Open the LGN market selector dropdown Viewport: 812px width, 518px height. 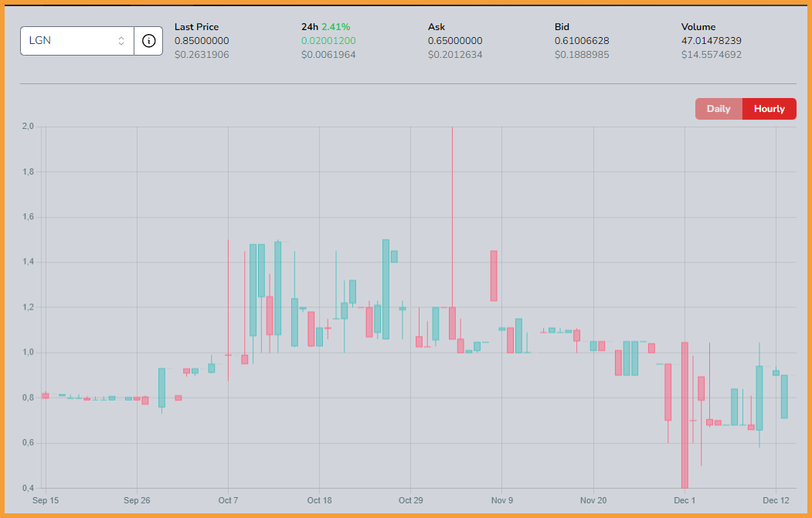tap(77, 41)
